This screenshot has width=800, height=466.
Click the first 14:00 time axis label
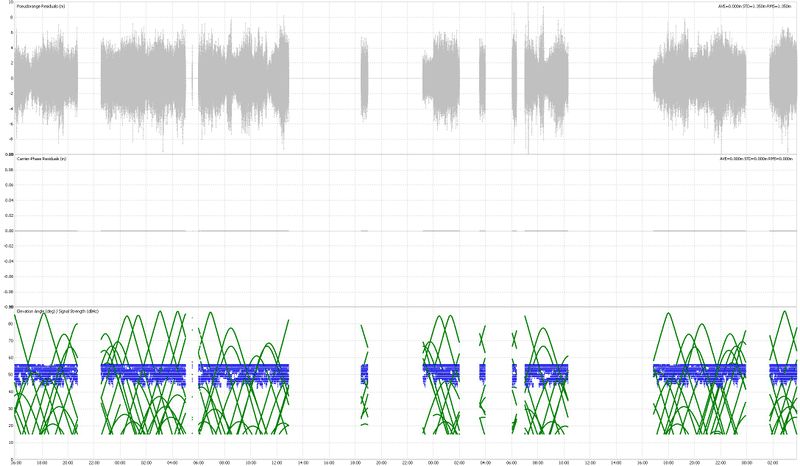302,462
